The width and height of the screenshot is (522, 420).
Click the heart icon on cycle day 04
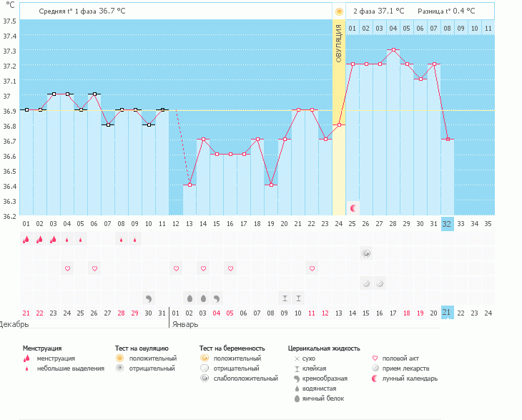67,268
